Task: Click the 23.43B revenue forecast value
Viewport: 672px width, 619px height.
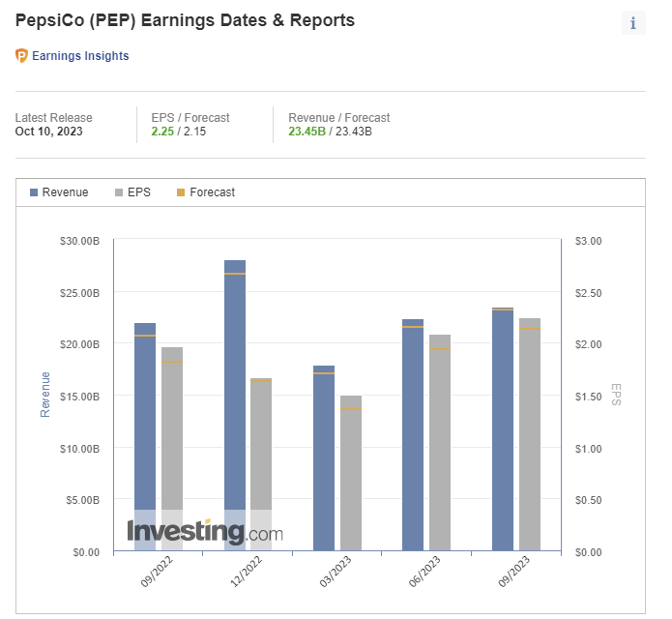Action: click(354, 132)
